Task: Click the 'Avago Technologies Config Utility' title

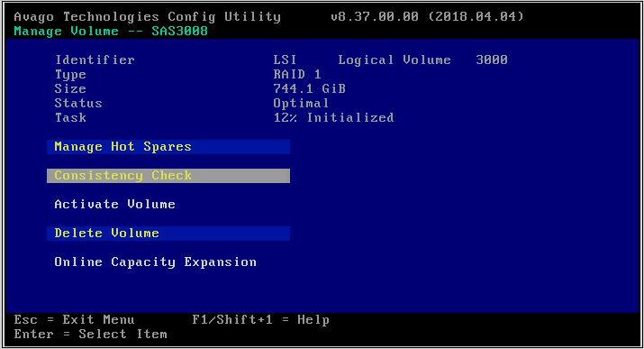Action: [x=148, y=17]
